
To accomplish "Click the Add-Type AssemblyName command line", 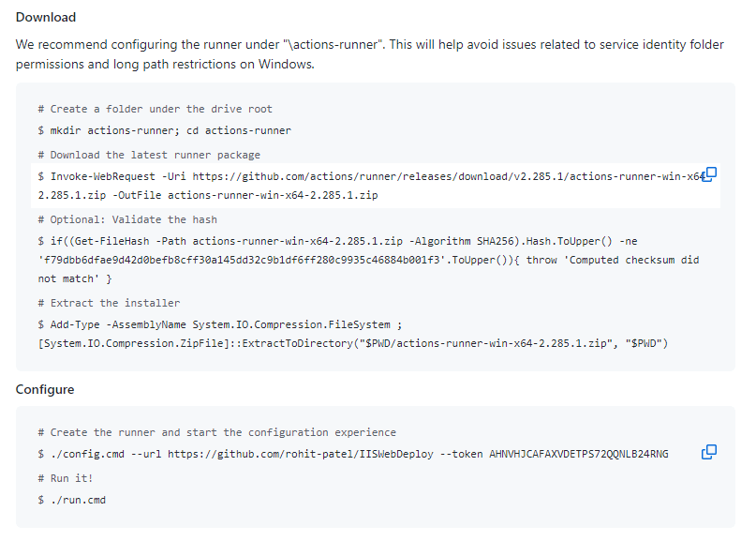I will [220, 324].
